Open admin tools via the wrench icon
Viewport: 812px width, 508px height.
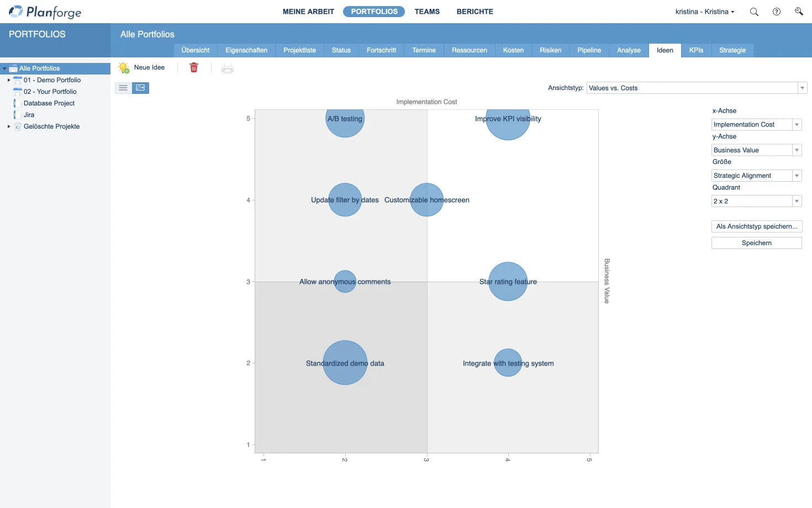pyautogui.click(x=798, y=11)
